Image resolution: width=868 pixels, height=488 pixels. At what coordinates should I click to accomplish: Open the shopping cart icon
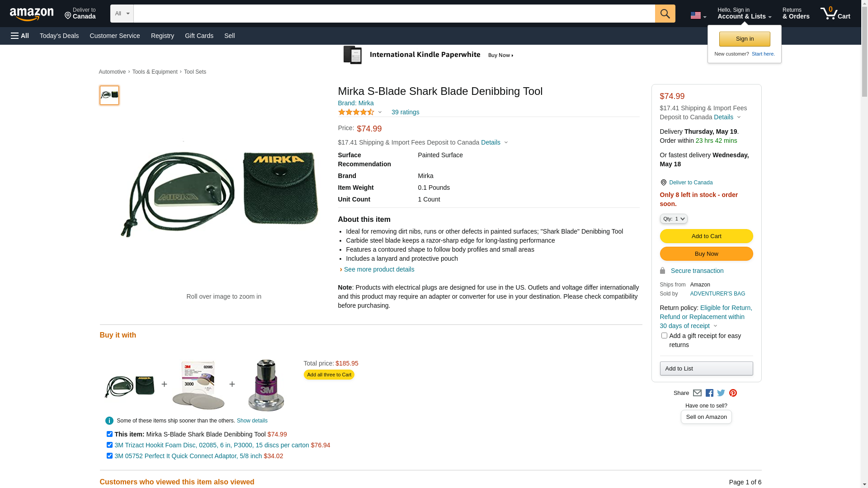835,14
